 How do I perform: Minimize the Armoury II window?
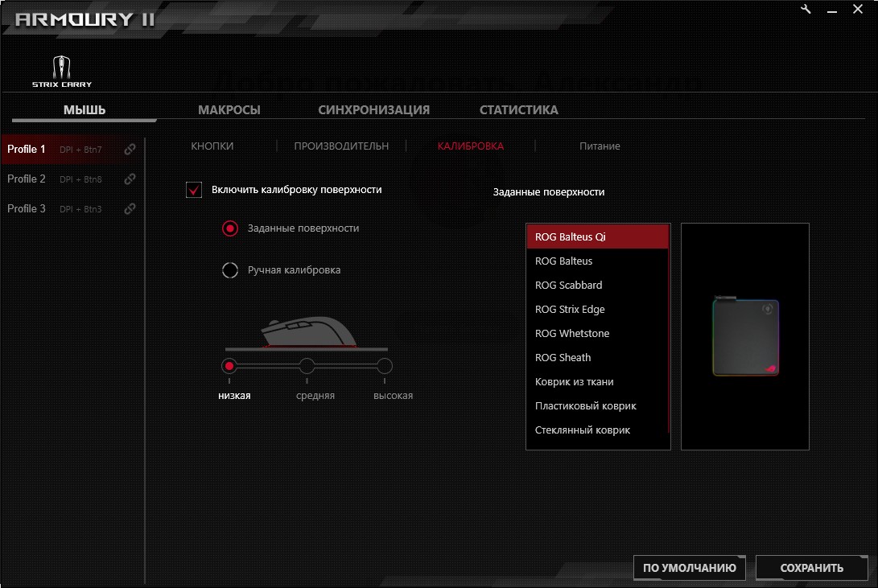(834, 10)
